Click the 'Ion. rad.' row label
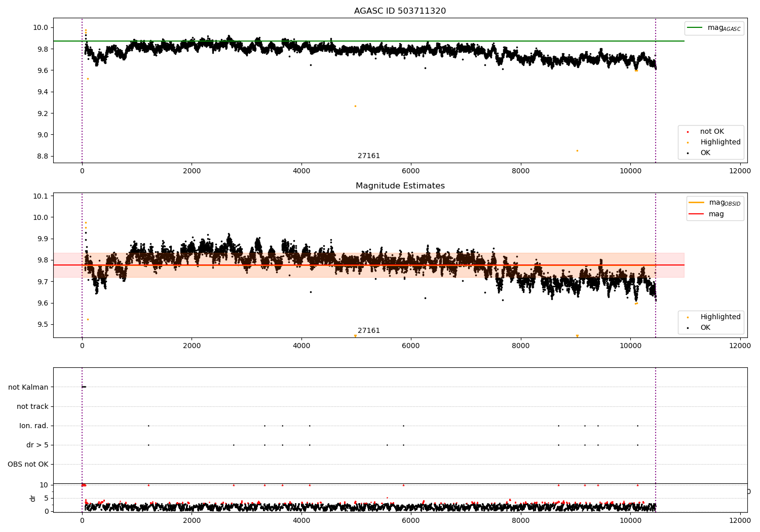The height and width of the screenshot is (532, 760). click(34, 426)
